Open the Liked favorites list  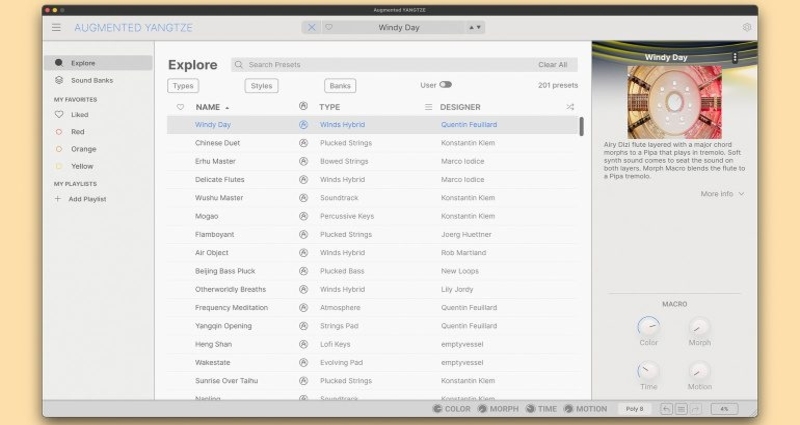pos(79,115)
